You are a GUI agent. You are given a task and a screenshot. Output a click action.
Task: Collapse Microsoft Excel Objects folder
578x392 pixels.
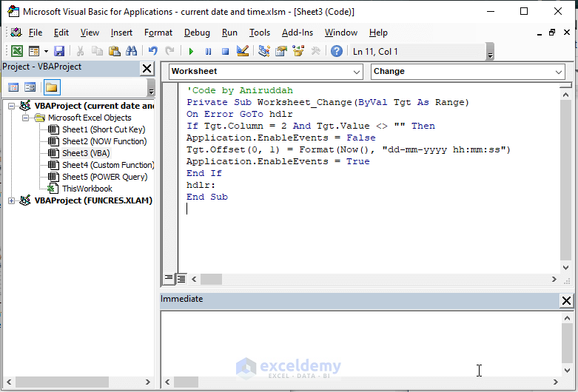tap(25, 118)
